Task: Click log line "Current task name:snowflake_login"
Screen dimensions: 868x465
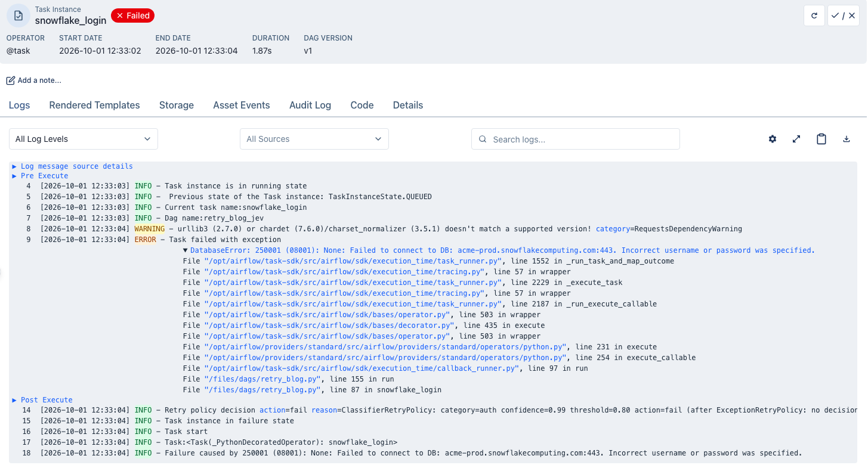Action: [236, 207]
